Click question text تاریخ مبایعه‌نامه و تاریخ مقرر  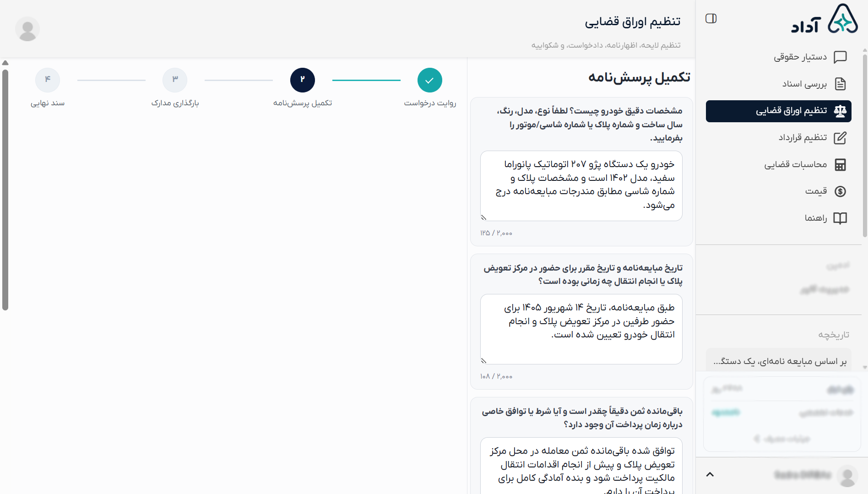tap(582, 274)
